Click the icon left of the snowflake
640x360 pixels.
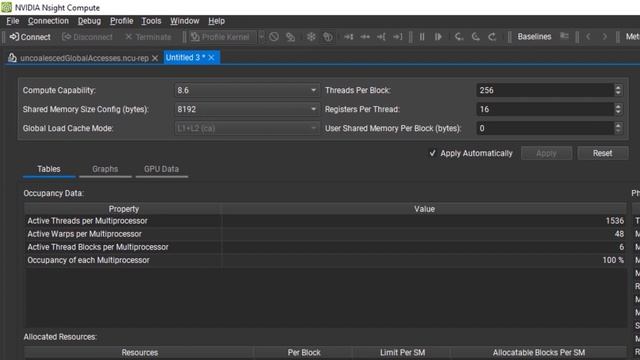pos(290,37)
